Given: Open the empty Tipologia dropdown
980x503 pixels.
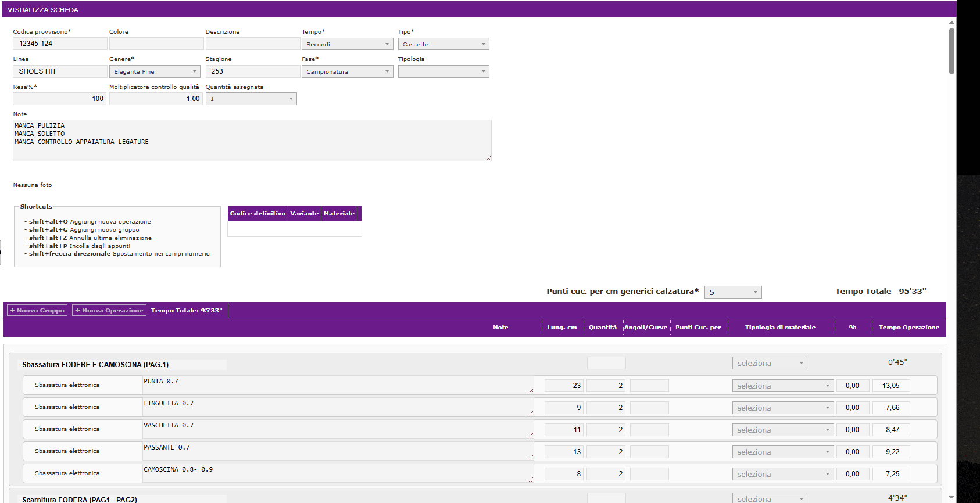Looking at the screenshot, I should [443, 71].
